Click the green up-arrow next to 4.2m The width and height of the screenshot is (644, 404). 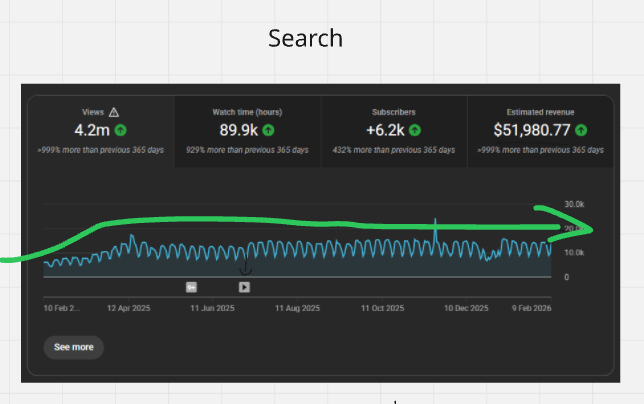coord(120,131)
